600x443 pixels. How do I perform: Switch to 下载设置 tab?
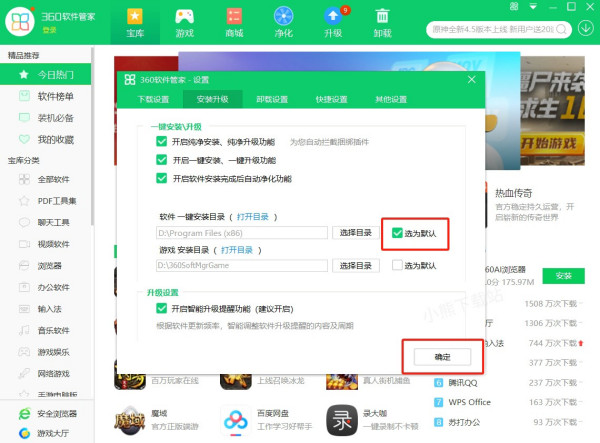click(153, 99)
